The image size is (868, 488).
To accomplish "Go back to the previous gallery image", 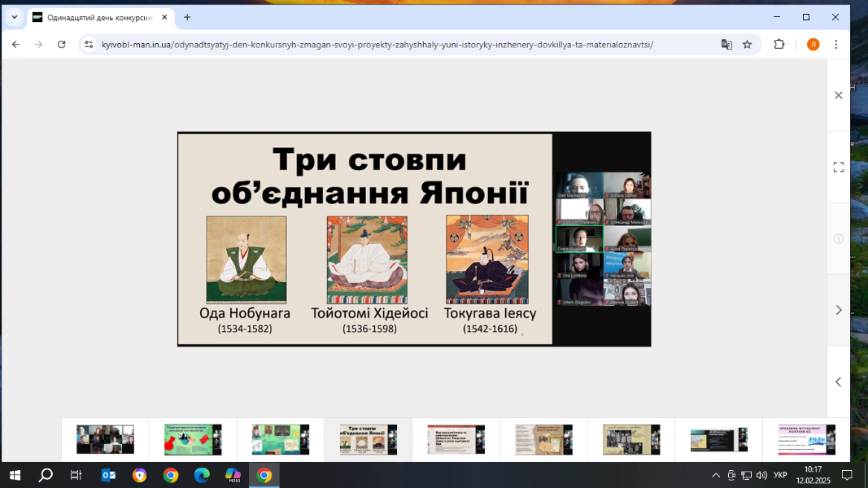I will [x=838, y=381].
